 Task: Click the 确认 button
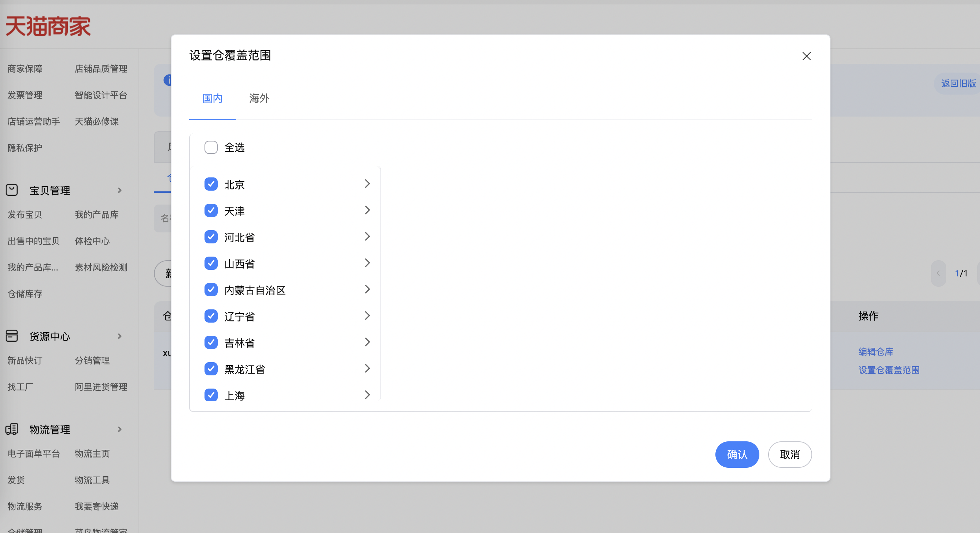[737, 455]
